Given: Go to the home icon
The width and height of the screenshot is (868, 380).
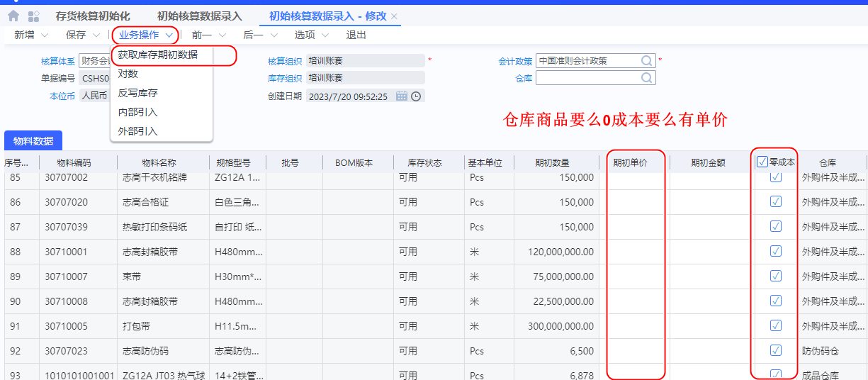Looking at the screenshot, I should 13,16.
